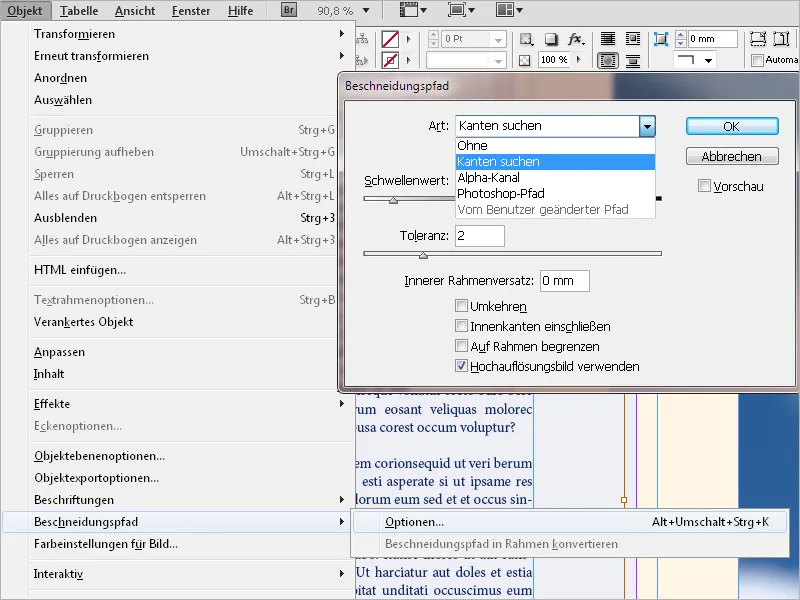800x600 pixels.
Task: Click the corner options frame icon
Action: pyautogui.click(x=661, y=39)
